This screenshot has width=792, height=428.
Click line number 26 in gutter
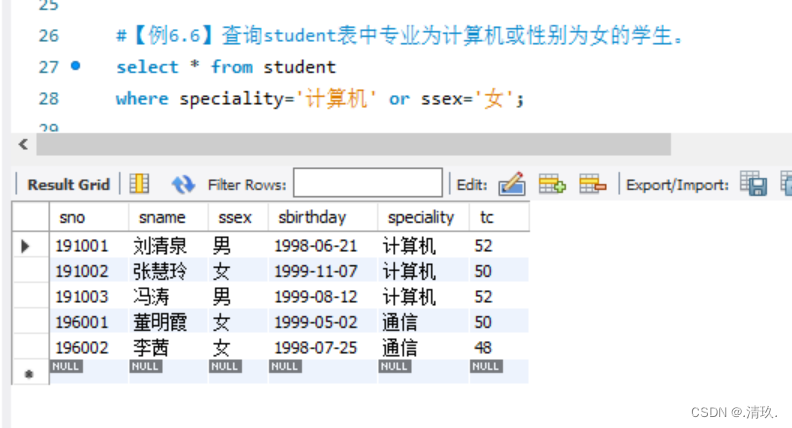pyautogui.click(x=48, y=36)
